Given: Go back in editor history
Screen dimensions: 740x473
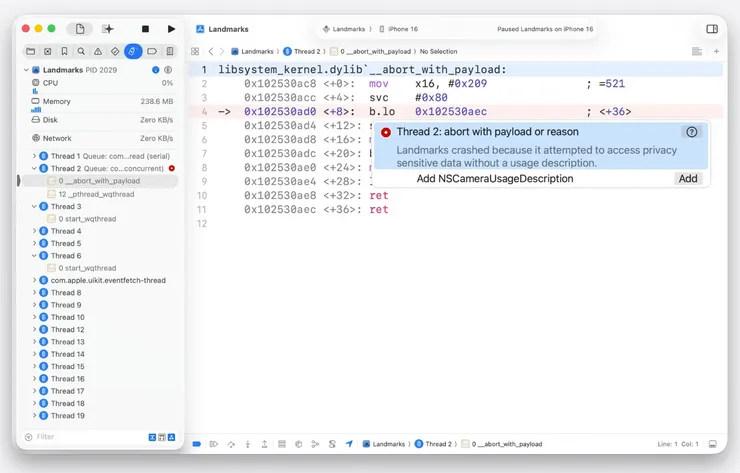Looking at the screenshot, I should (211, 51).
